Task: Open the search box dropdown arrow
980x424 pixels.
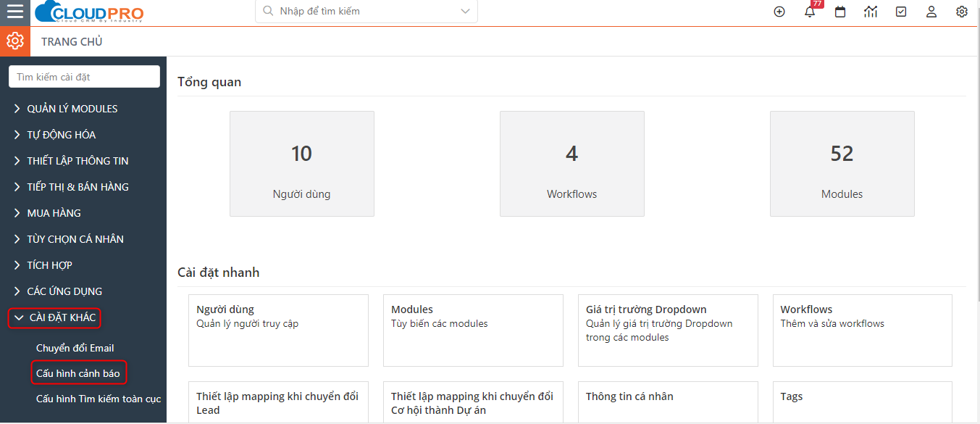Action: [x=465, y=11]
